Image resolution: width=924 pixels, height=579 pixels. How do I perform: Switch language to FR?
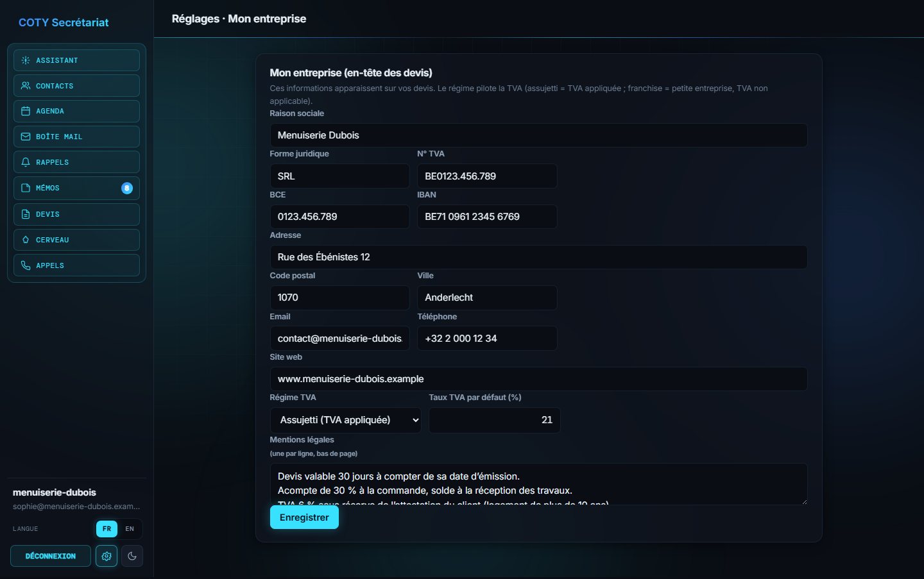(x=107, y=529)
